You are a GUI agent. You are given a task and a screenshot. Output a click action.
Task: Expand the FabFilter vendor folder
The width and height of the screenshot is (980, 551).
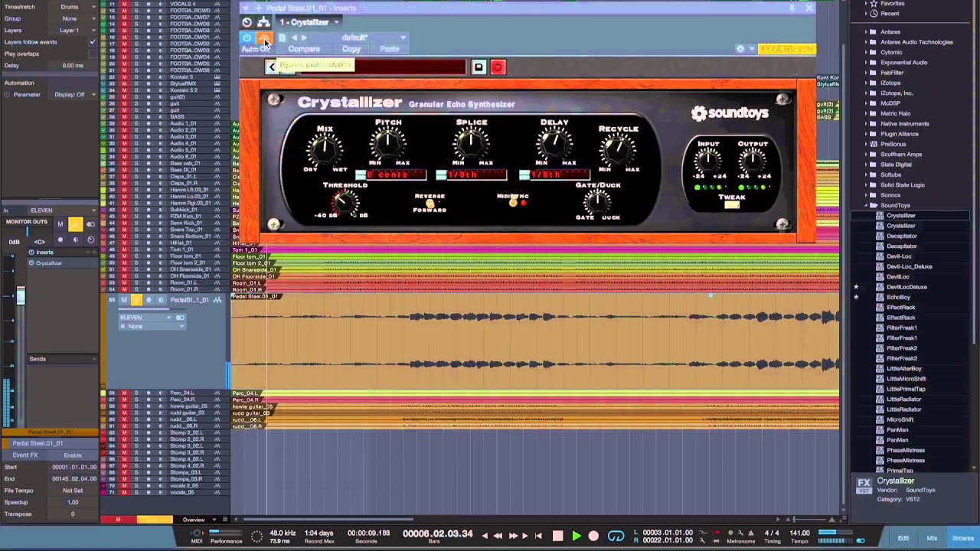point(866,73)
